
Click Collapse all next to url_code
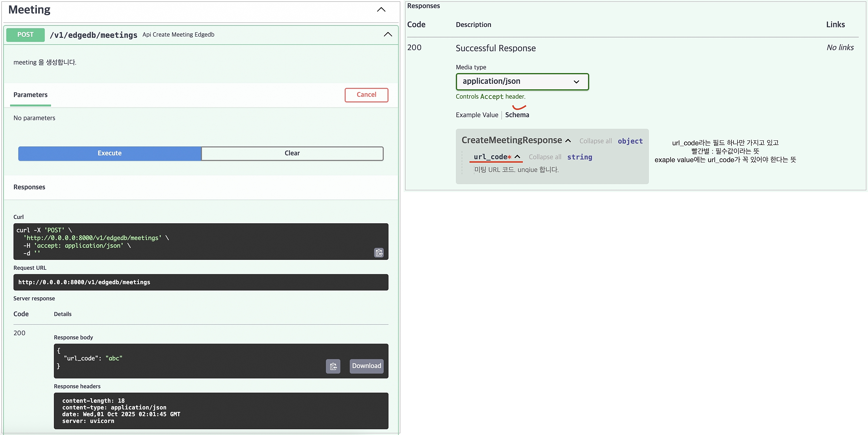click(545, 157)
